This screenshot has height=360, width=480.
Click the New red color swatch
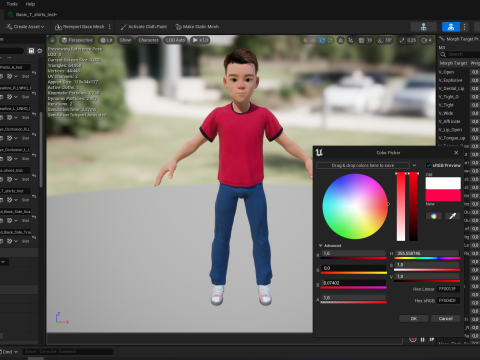(x=443, y=195)
